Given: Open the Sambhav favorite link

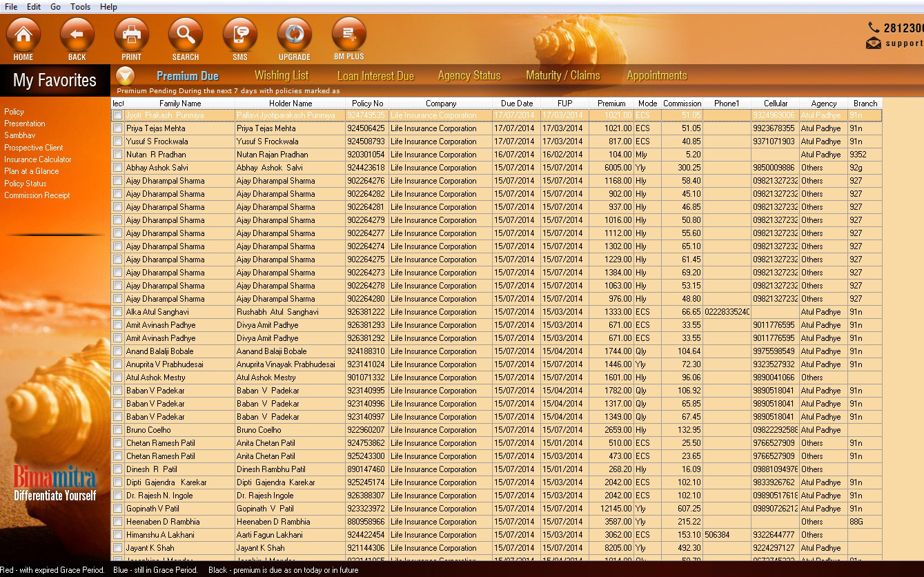Looking at the screenshot, I should tap(20, 135).
